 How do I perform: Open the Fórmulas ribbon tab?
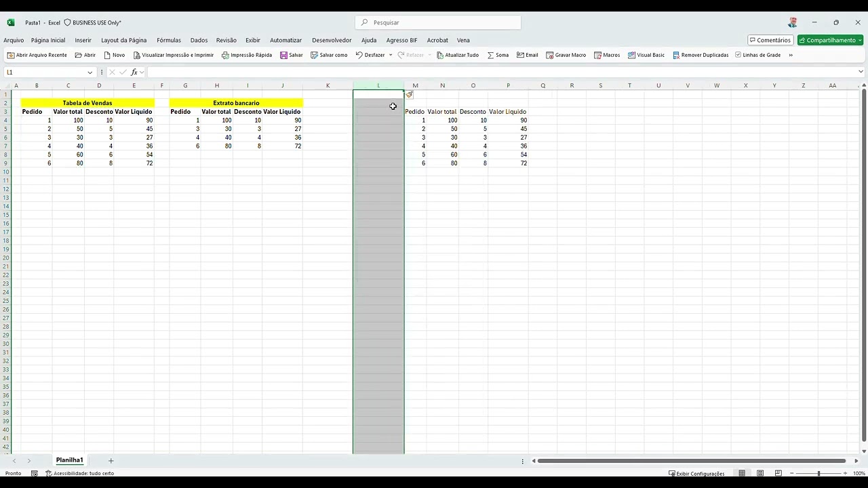coord(169,40)
